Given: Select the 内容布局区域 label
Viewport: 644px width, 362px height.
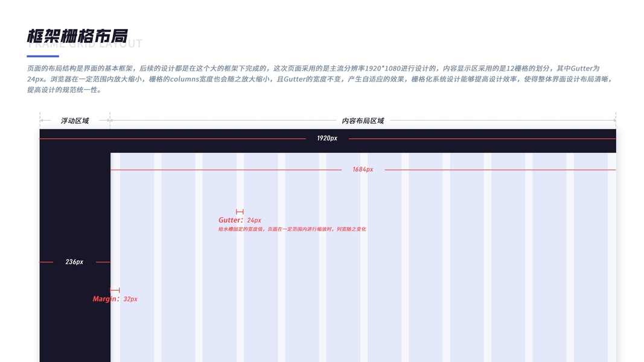Looking at the screenshot, I should [x=363, y=121].
